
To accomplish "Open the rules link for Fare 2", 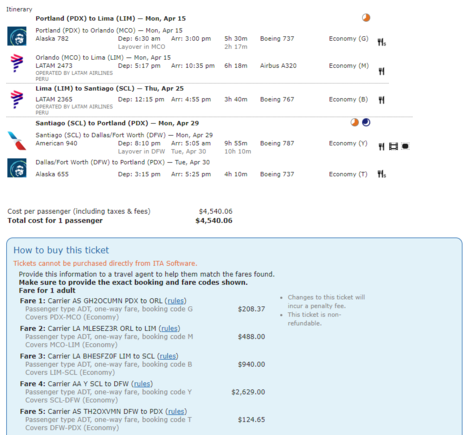I will 169,328.
